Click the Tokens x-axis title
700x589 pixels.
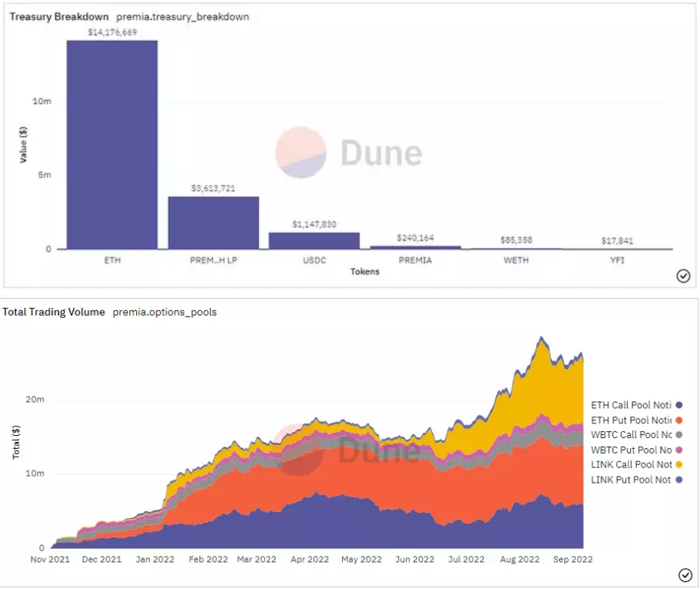365,271
